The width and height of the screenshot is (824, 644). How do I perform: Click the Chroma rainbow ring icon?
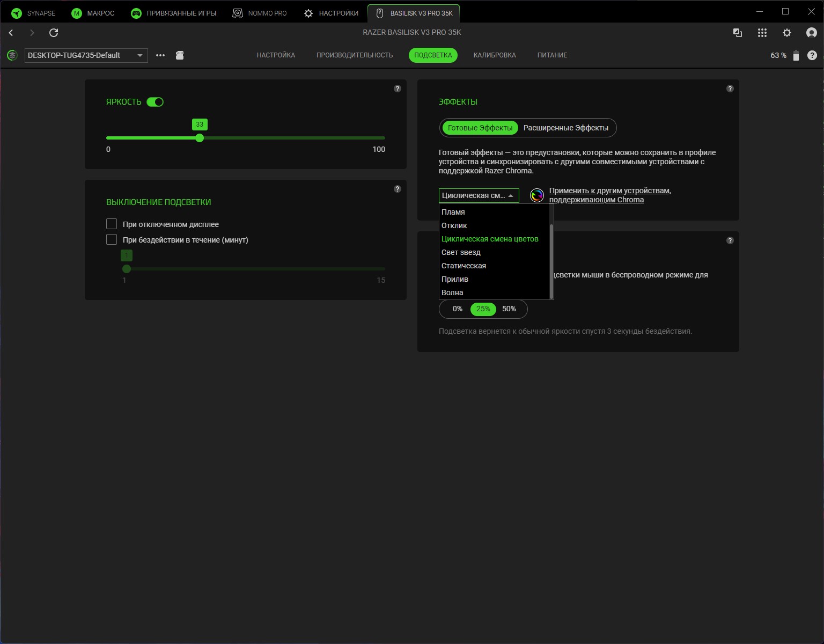(x=537, y=195)
